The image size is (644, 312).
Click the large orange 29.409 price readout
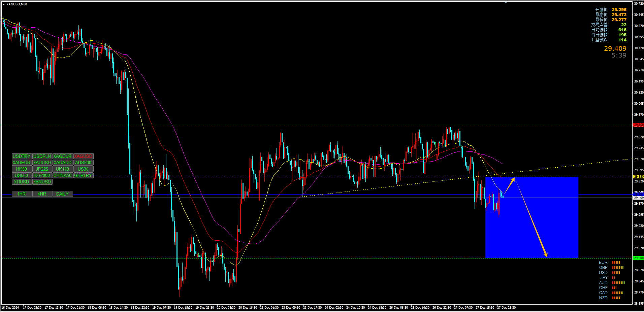[615, 48]
